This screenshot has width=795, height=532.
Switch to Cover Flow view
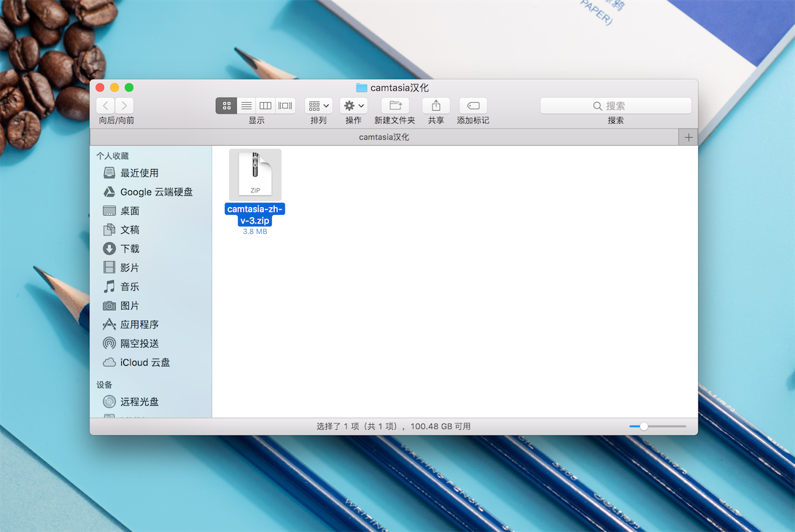click(x=285, y=106)
